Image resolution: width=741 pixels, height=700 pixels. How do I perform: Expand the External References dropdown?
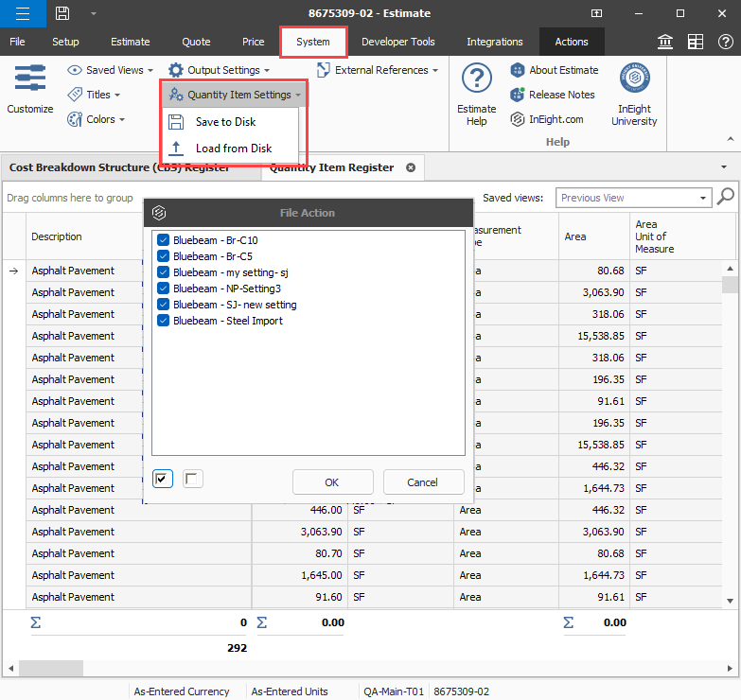coord(379,70)
